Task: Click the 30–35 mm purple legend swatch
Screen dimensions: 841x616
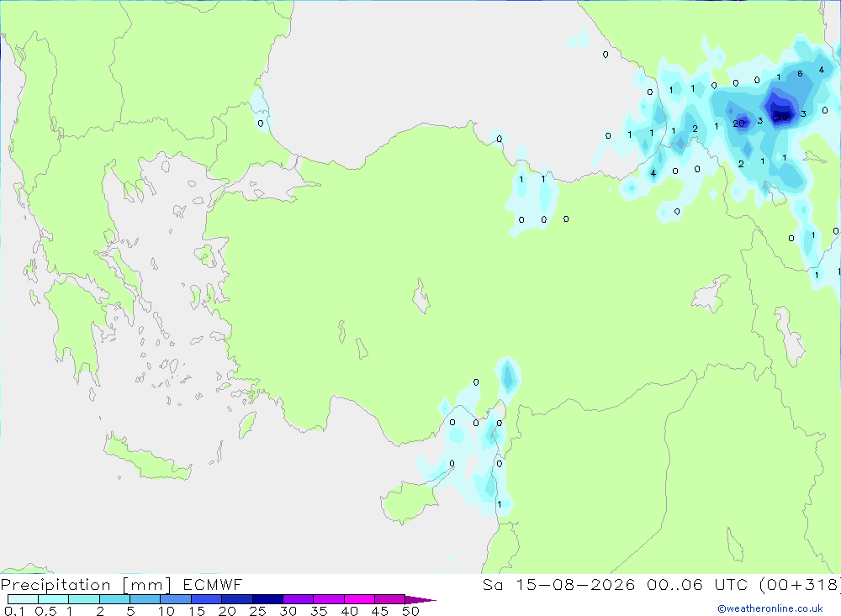Action: pyautogui.click(x=299, y=599)
